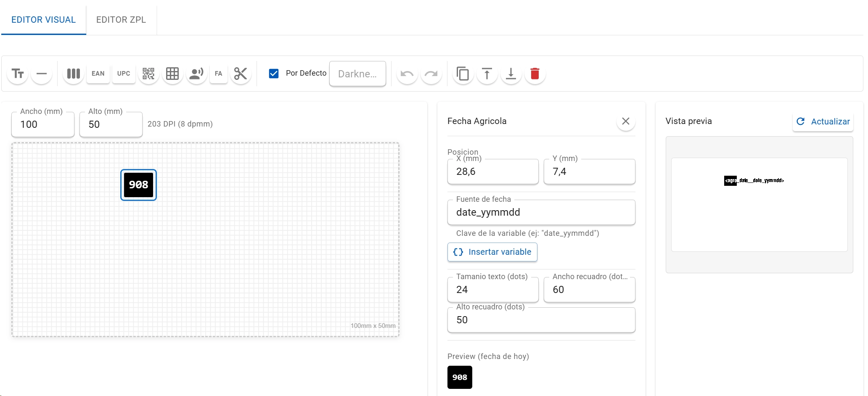The height and width of the screenshot is (396, 868).
Task: Select the Text tool icon
Action: click(18, 74)
